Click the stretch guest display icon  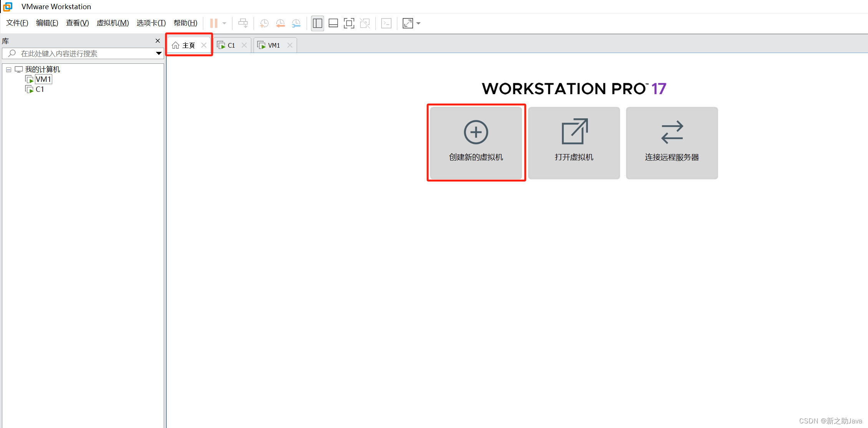click(x=408, y=23)
